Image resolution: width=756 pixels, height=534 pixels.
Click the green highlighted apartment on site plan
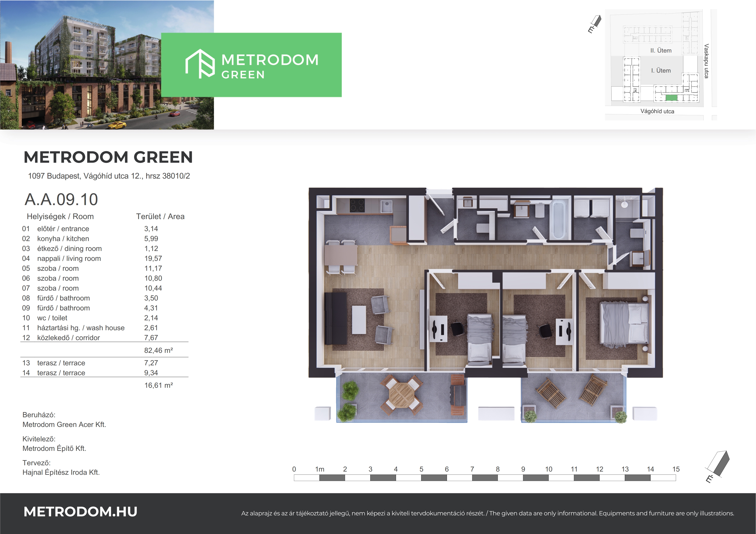click(671, 98)
